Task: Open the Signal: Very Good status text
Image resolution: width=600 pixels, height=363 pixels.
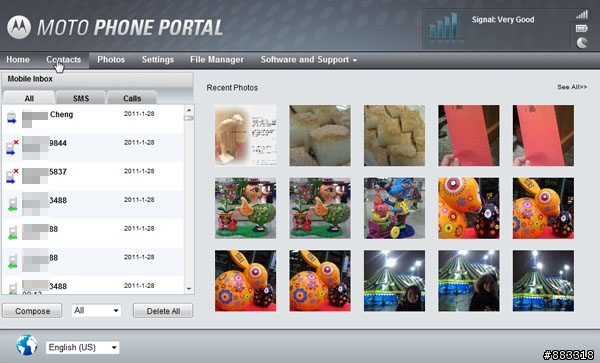Action: (503, 20)
